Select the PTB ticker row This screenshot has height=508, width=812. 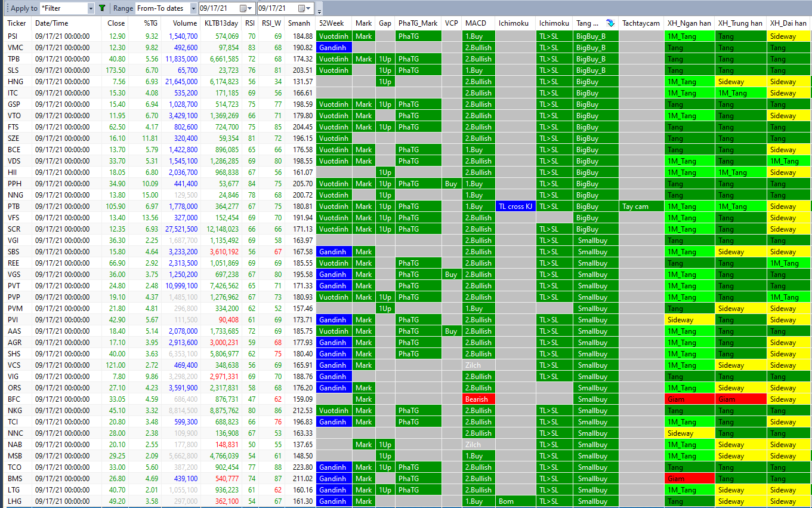pos(13,207)
